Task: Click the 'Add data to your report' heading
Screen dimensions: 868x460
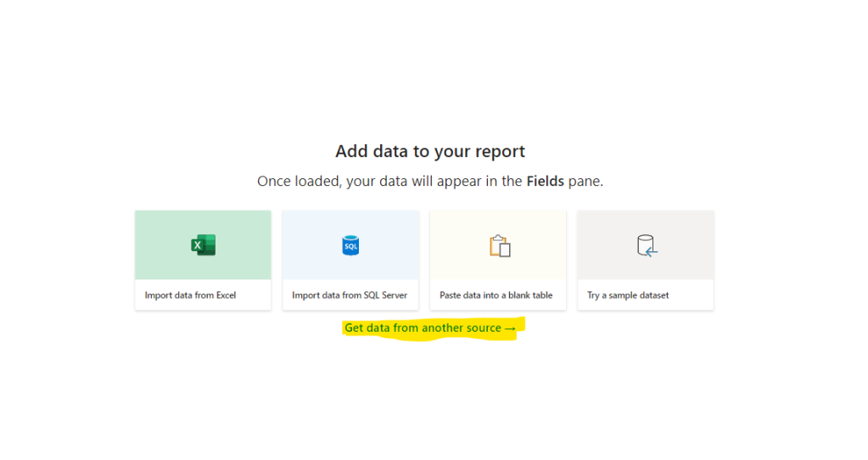Action: pos(430,151)
